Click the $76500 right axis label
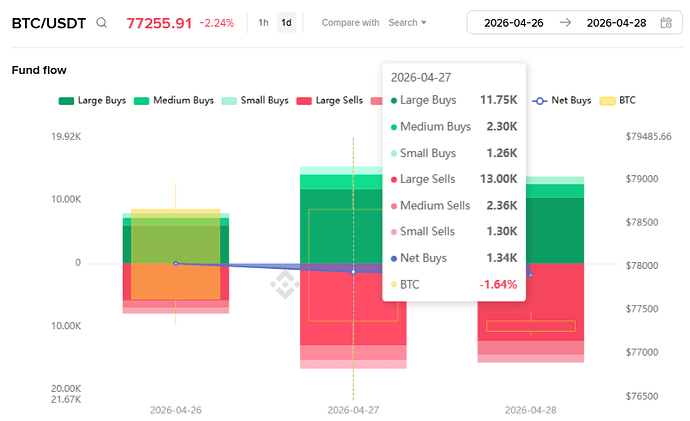Image resolution: width=690 pixels, height=421 pixels. pos(642,396)
